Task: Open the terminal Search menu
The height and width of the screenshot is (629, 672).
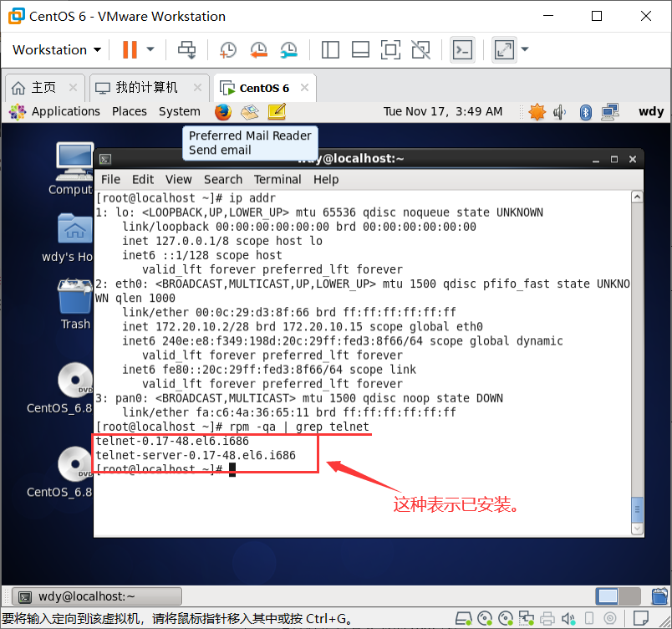Action: point(223,179)
